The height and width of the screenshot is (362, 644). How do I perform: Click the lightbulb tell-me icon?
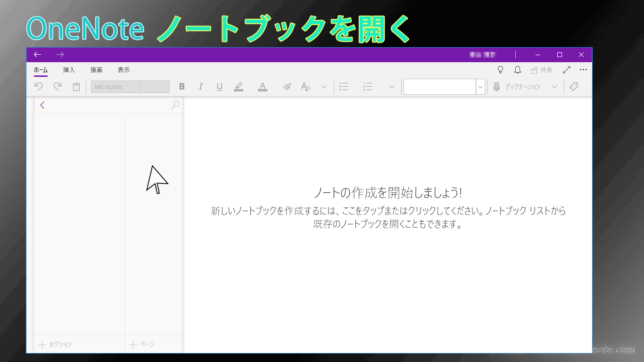[x=501, y=70]
